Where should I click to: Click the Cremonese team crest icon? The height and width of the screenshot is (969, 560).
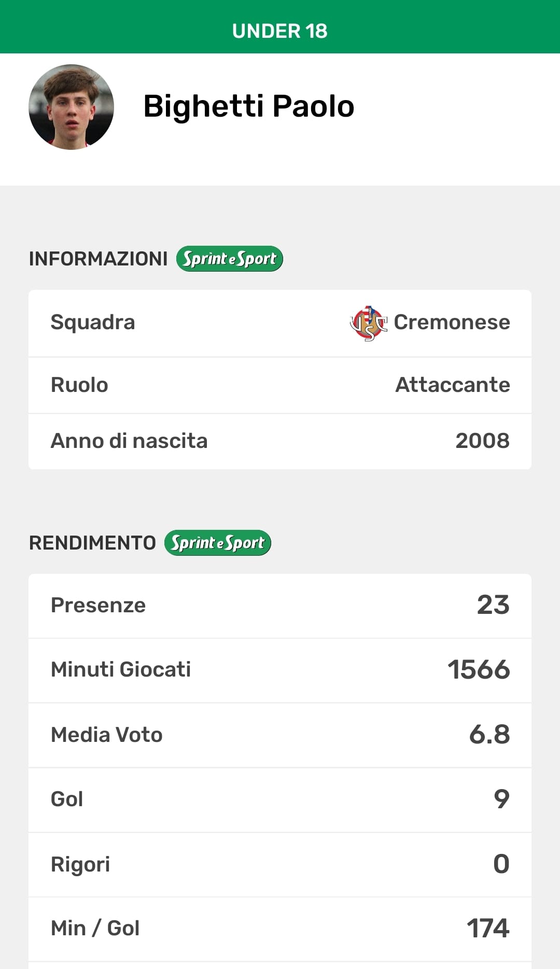point(369,323)
